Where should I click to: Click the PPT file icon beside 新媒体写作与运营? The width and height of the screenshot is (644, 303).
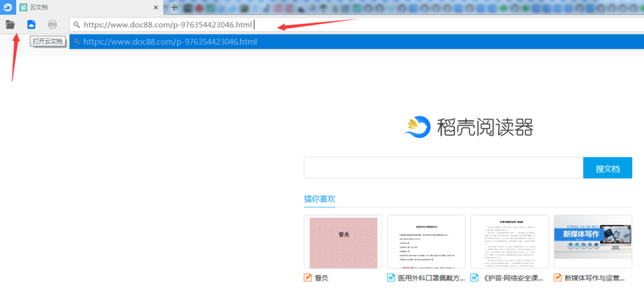[558, 278]
